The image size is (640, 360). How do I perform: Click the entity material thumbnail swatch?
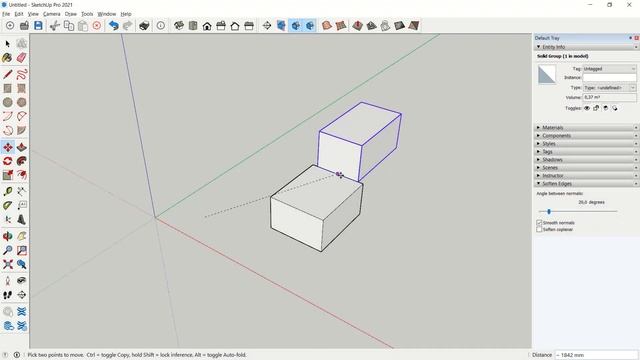pyautogui.click(x=547, y=75)
